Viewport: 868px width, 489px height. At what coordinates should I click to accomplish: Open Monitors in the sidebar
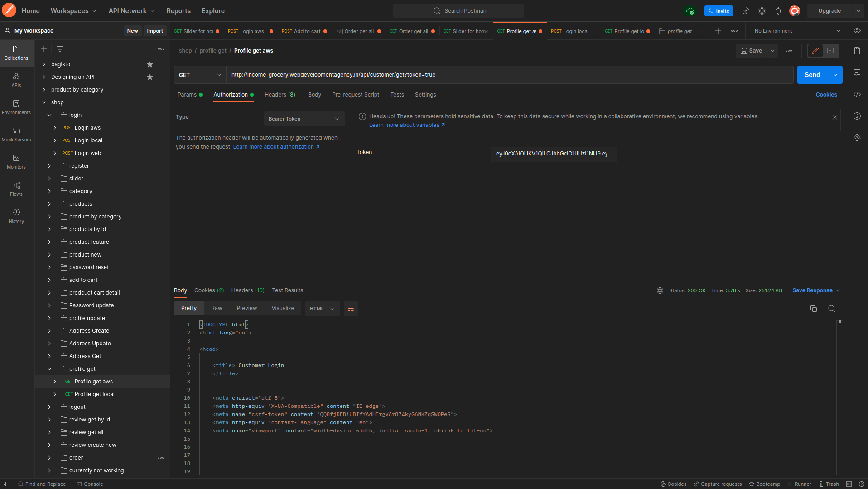click(x=16, y=162)
